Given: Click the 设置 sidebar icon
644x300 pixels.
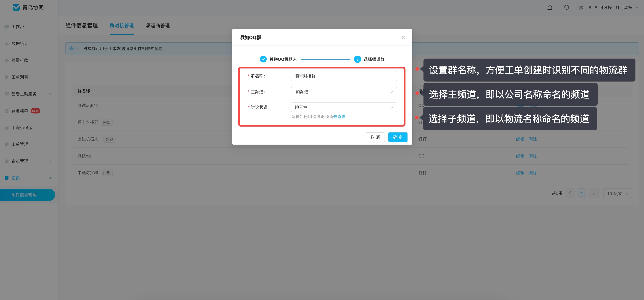Looking at the screenshot, I should pos(7,178).
